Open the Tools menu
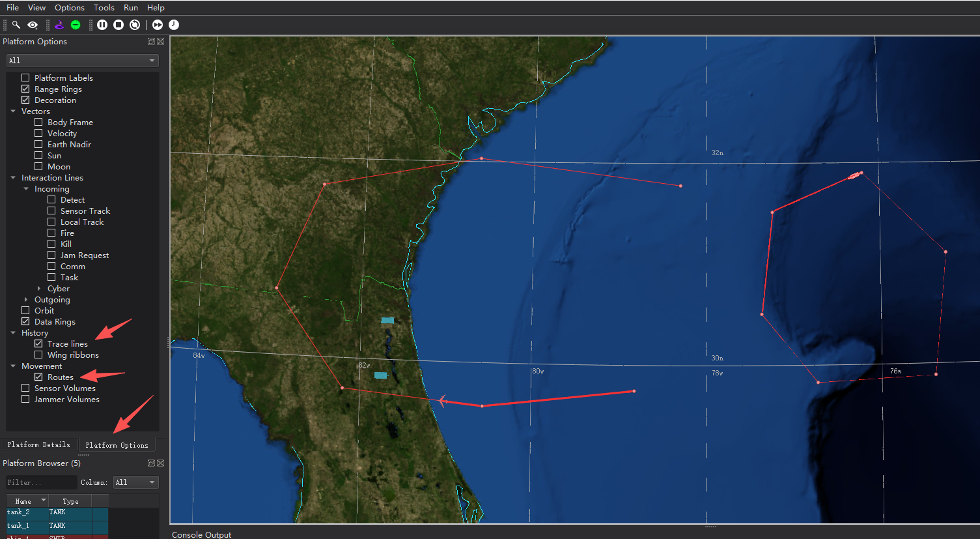This screenshot has width=980, height=539. (104, 8)
